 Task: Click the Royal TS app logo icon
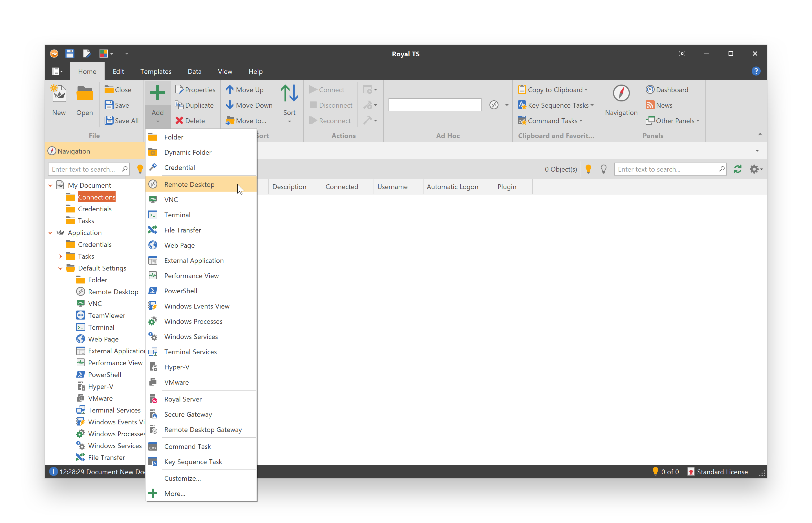pyautogui.click(x=54, y=54)
